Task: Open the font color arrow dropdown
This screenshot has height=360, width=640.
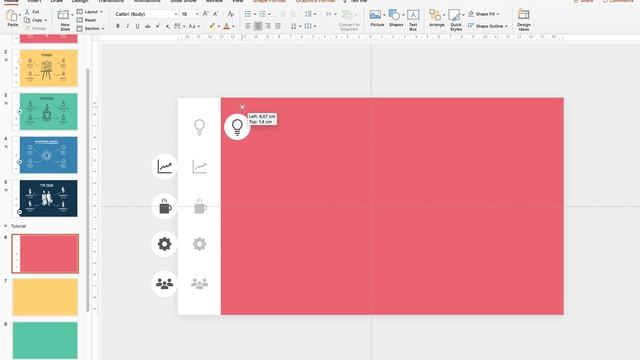Action: (x=233, y=27)
